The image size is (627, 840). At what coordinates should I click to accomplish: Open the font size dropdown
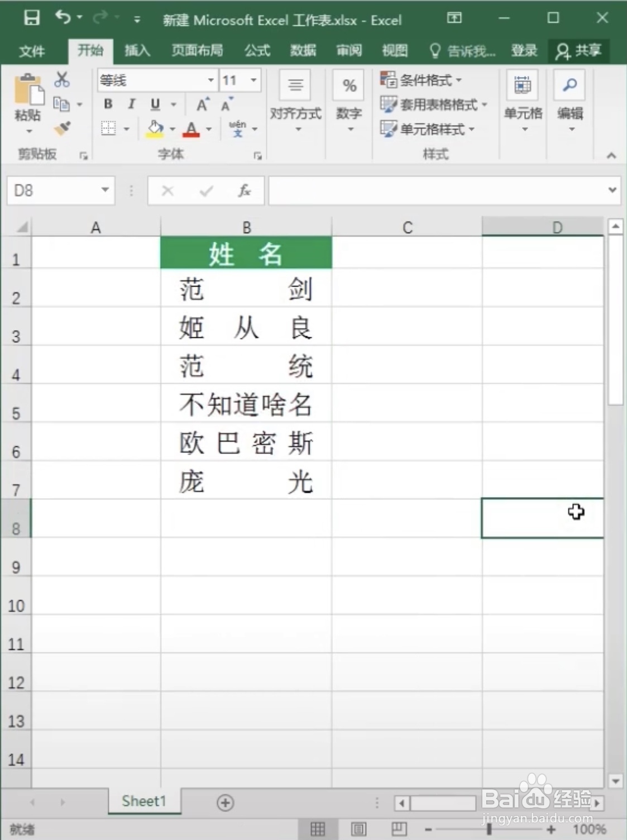pos(254,80)
